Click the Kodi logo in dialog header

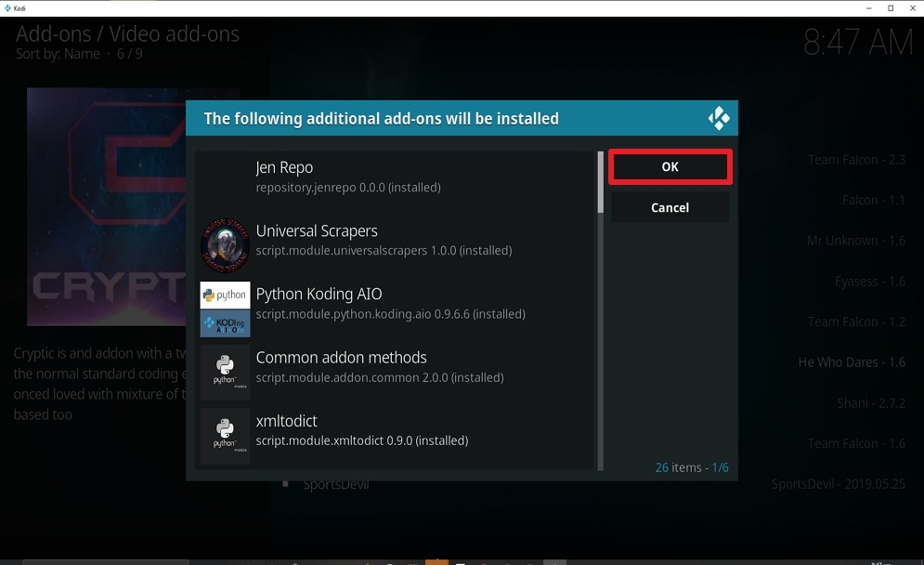(719, 119)
